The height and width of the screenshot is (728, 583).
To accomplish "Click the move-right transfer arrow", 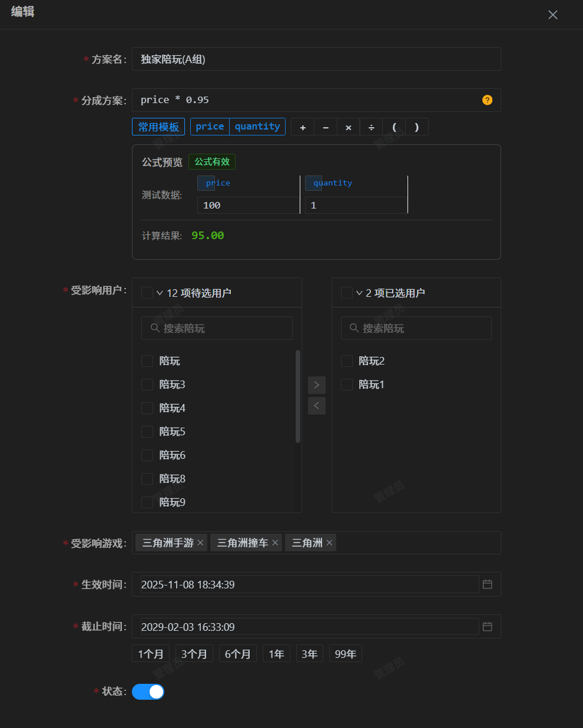I will pyautogui.click(x=316, y=385).
